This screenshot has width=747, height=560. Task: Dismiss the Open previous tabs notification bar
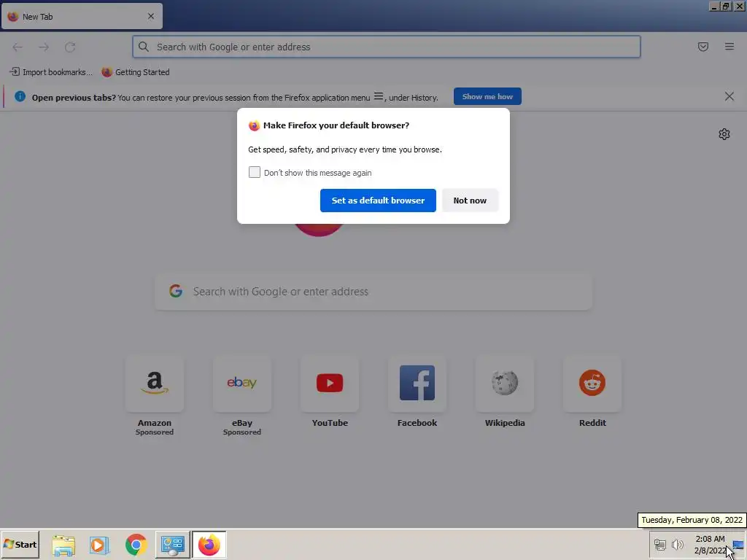(729, 97)
